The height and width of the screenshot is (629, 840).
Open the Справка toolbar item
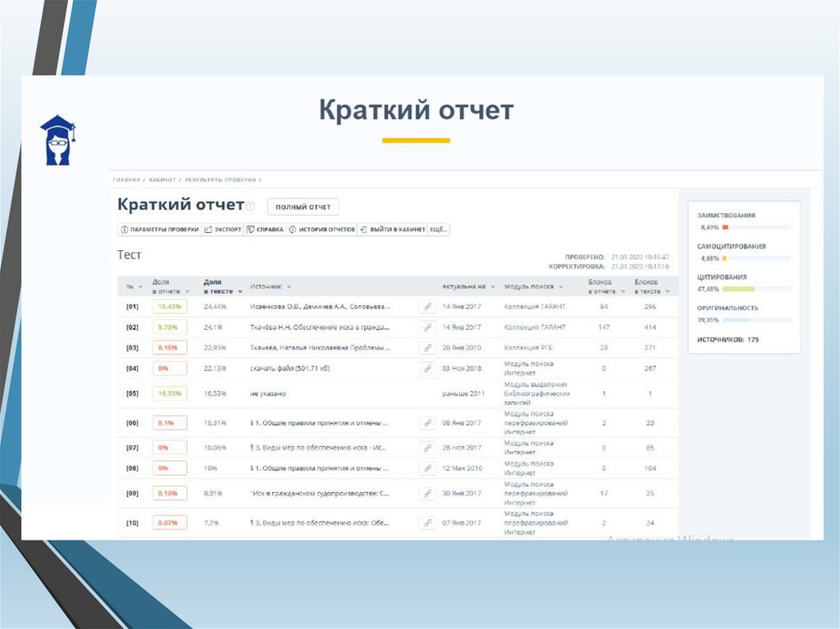tap(265, 230)
